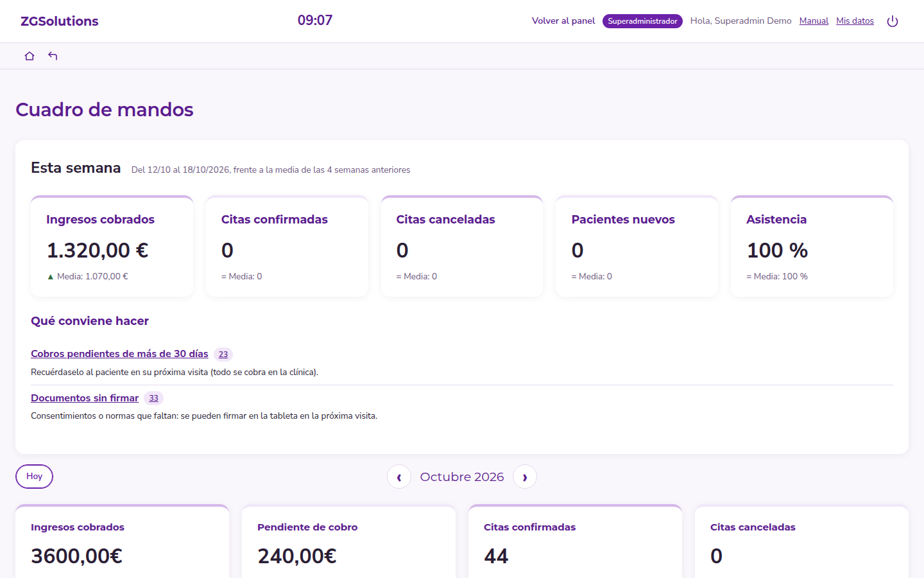
Task: Click the 33 unsigned documents badge
Action: coord(153,398)
